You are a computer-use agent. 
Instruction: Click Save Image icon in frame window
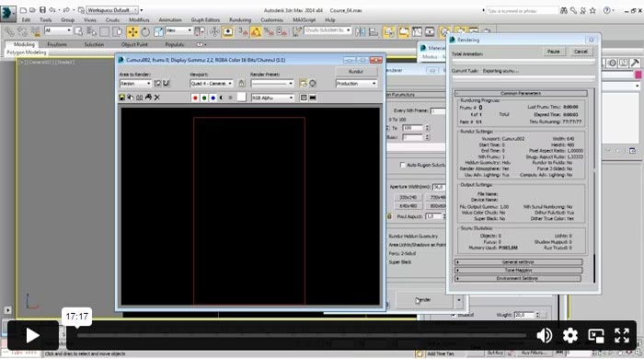point(122,98)
